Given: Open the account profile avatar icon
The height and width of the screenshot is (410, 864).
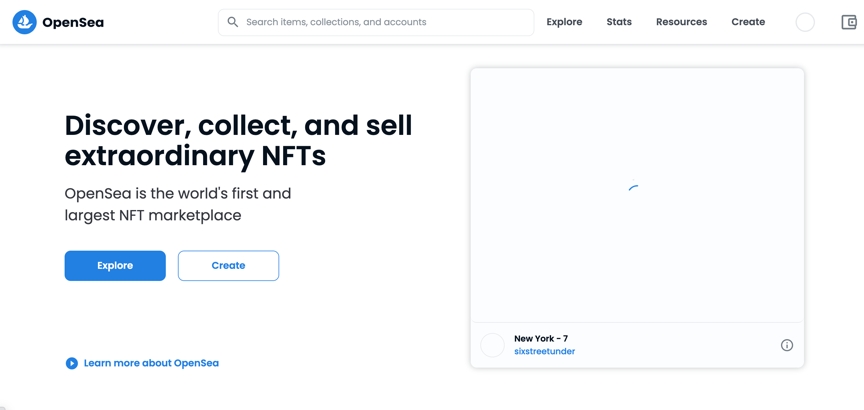Looking at the screenshot, I should (x=805, y=22).
